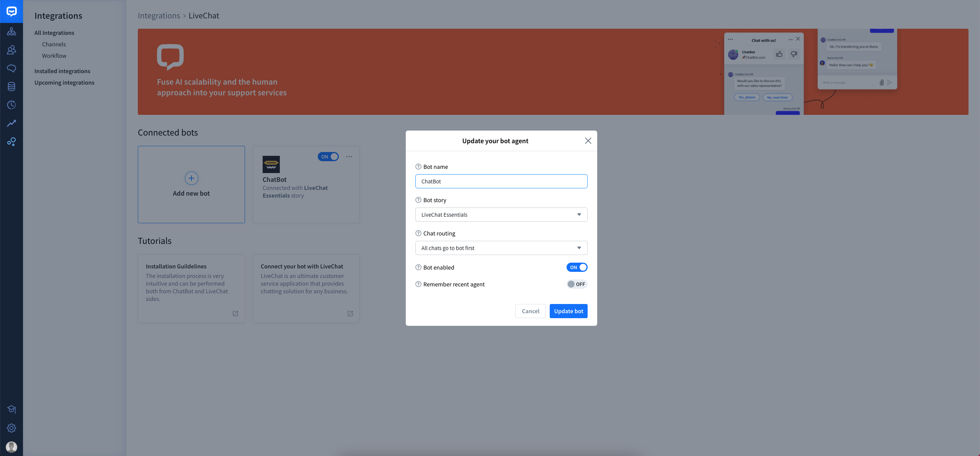
Task: Click the Add new bot card
Action: (x=191, y=185)
